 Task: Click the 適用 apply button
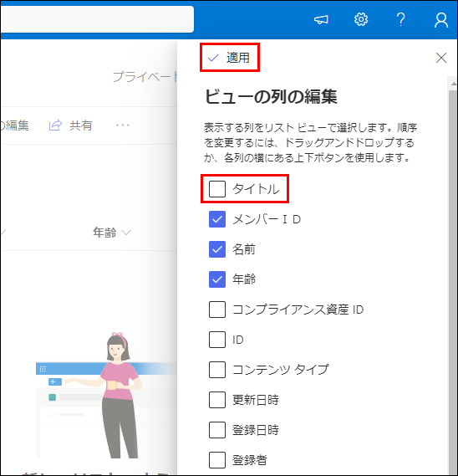[x=229, y=58]
